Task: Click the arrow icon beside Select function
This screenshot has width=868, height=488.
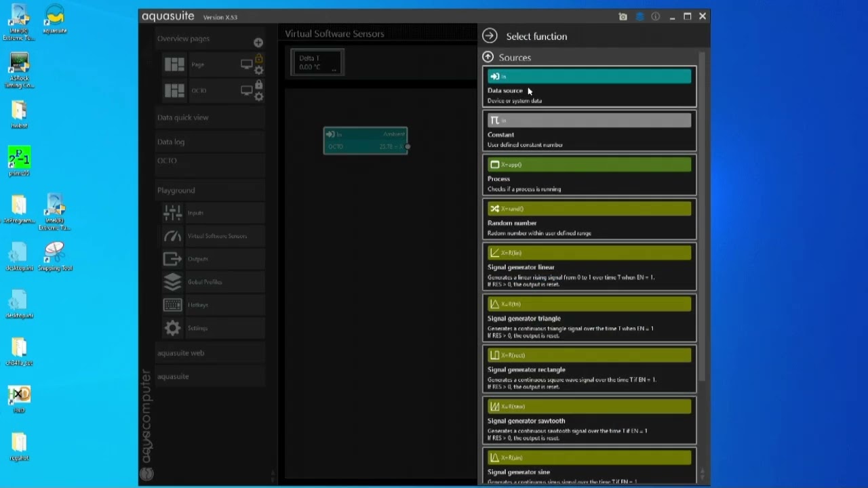Action: tap(490, 37)
